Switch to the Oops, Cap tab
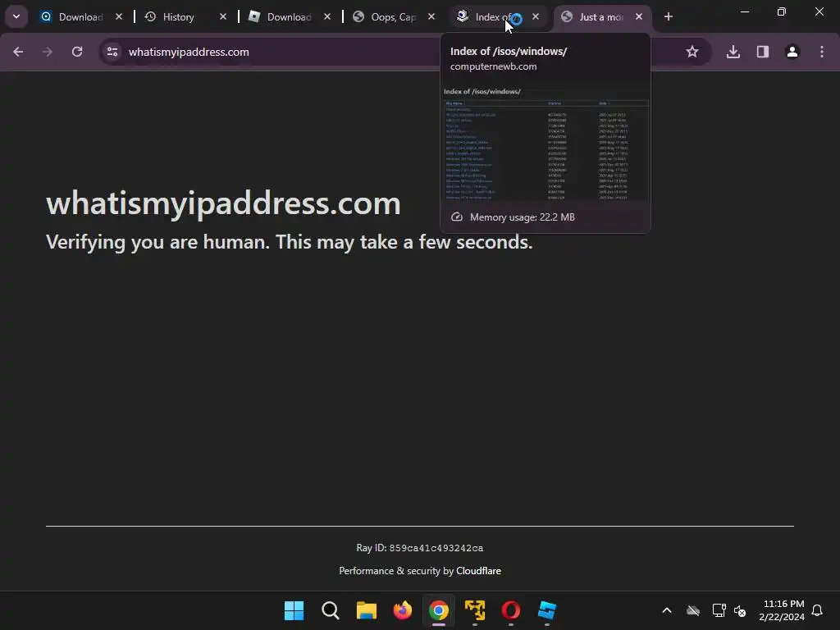 coord(393,17)
